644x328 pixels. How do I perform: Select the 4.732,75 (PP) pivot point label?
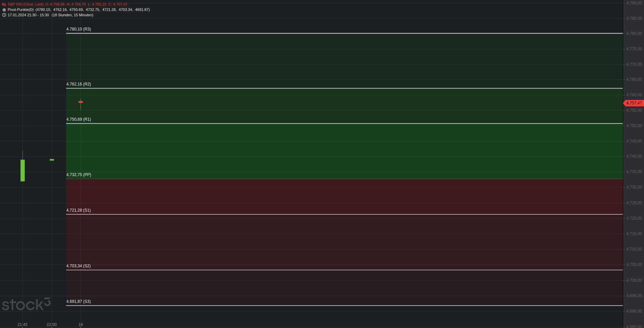78,175
